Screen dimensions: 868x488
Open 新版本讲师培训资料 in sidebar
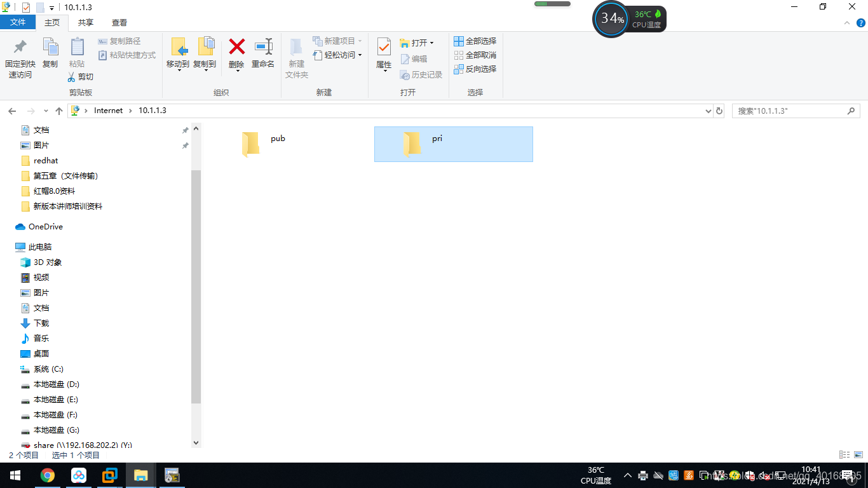62,207
